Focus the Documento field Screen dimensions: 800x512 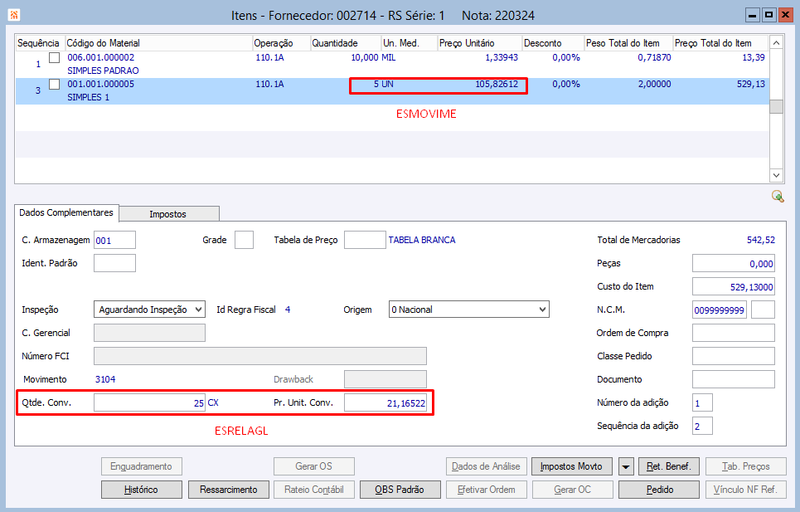coord(733,379)
